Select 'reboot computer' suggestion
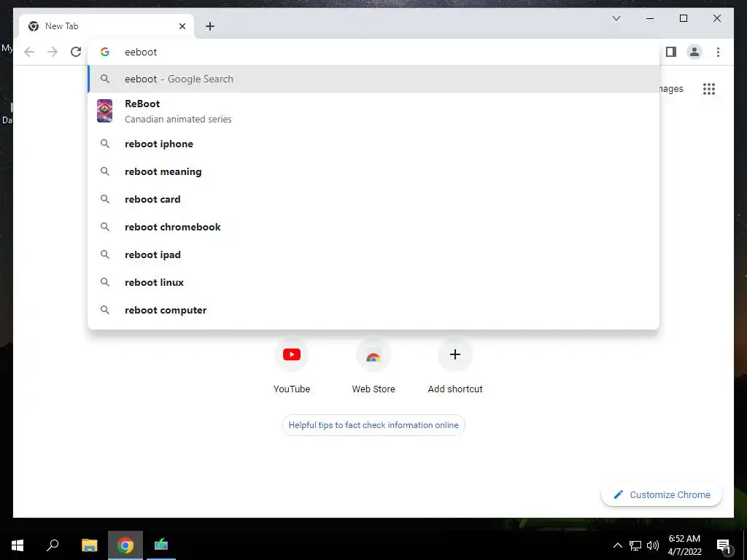This screenshot has height=560, width=747. [x=373, y=310]
